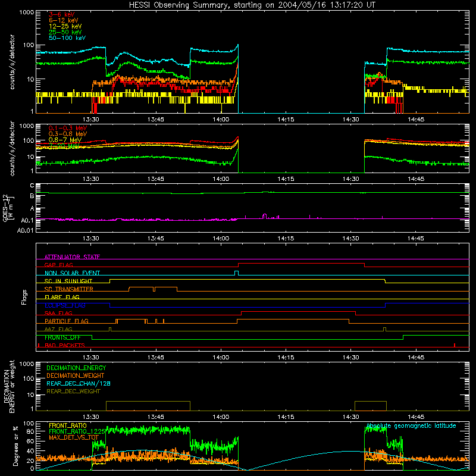This screenshot has height=476, width=476.
Task: Click the 0.8-7 MeV legend entry
Action: pos(65,140)
